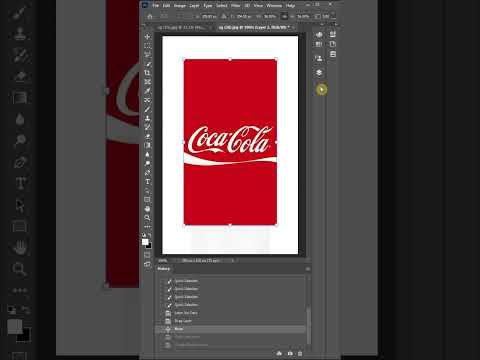Toggle relative positioning triangle in options bar
480x360 pixels.
224,16
